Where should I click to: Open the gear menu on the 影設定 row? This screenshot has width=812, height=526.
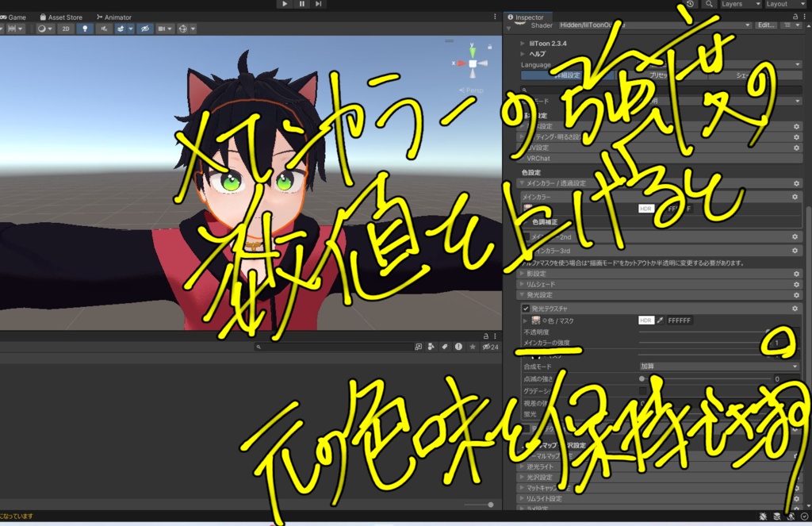796,274
